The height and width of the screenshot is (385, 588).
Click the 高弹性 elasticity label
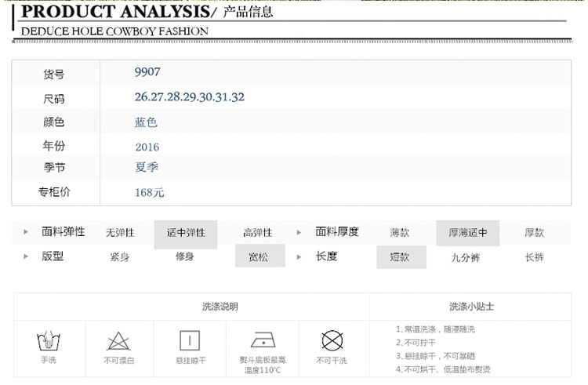click(257, 233)
